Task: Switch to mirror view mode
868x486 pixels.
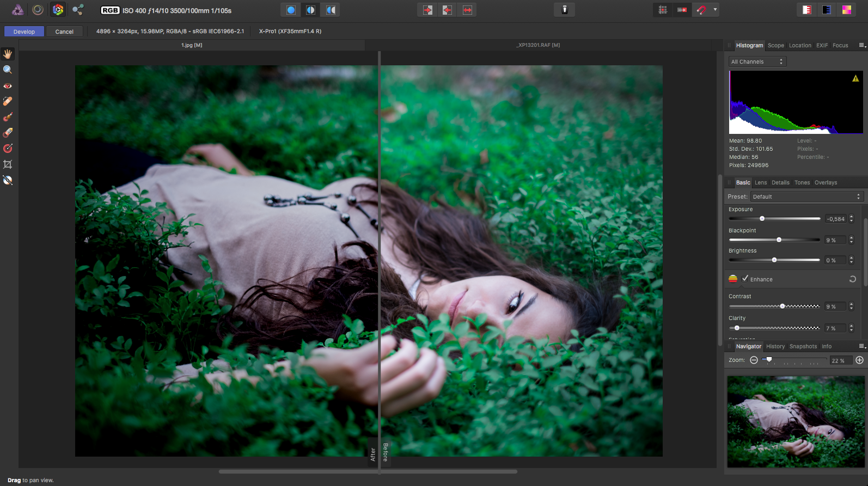Action: coord(331,10)
